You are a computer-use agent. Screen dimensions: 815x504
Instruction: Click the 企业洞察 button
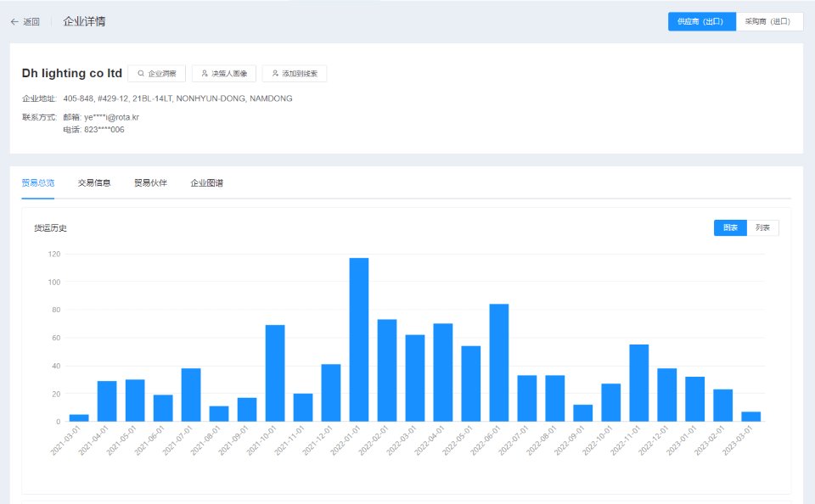point(157,74)
